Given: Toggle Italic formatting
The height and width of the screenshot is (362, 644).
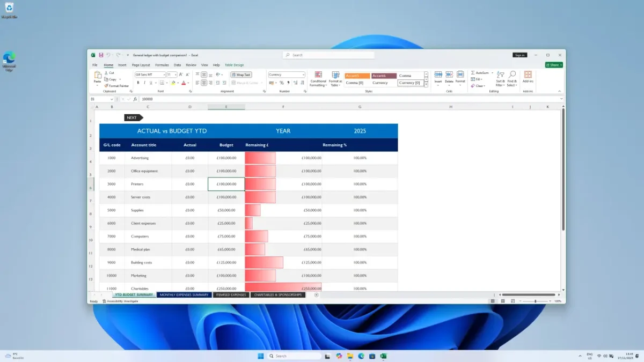Looking at the screenshot, I should (x=144, y=83).
